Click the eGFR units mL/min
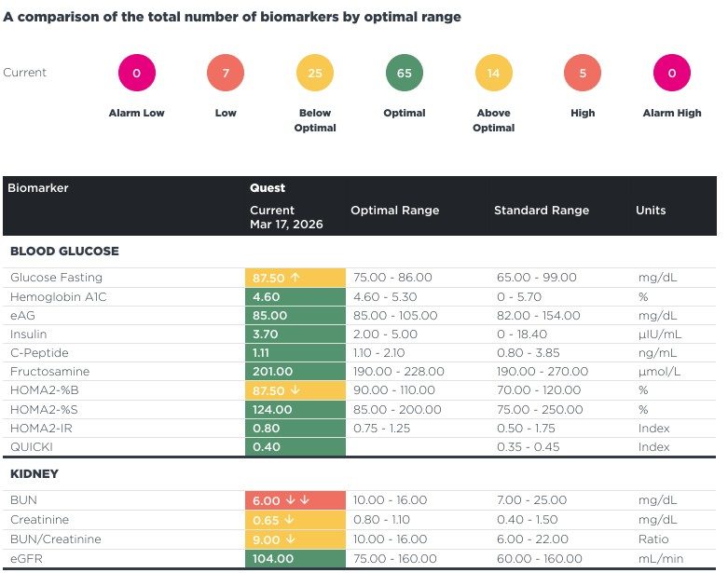Viewport: 728px width, 573px height. coord(661,559)
